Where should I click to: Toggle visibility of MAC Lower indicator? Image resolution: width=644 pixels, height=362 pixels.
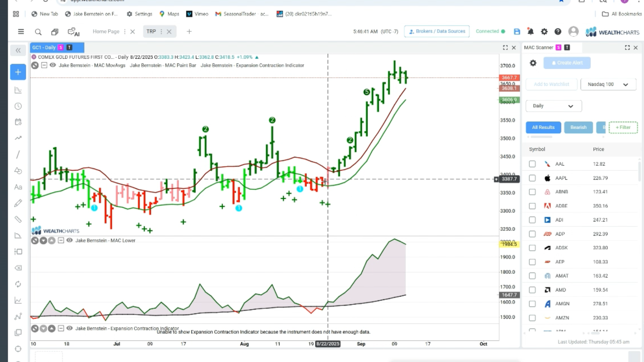pyautogui.click(x=69, y=240)
